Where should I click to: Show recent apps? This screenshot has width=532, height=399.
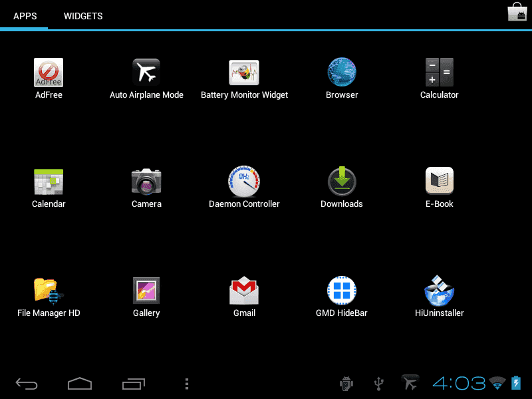click(134, 384)
